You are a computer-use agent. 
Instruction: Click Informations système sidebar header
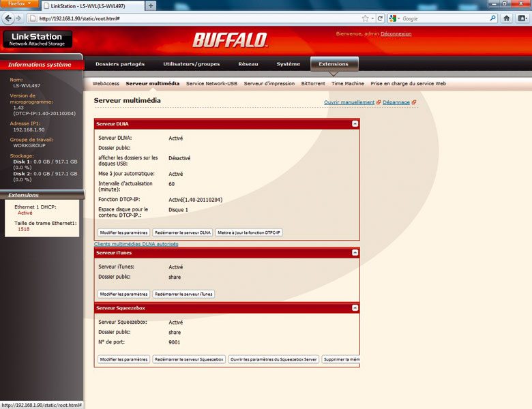point(42,65)
